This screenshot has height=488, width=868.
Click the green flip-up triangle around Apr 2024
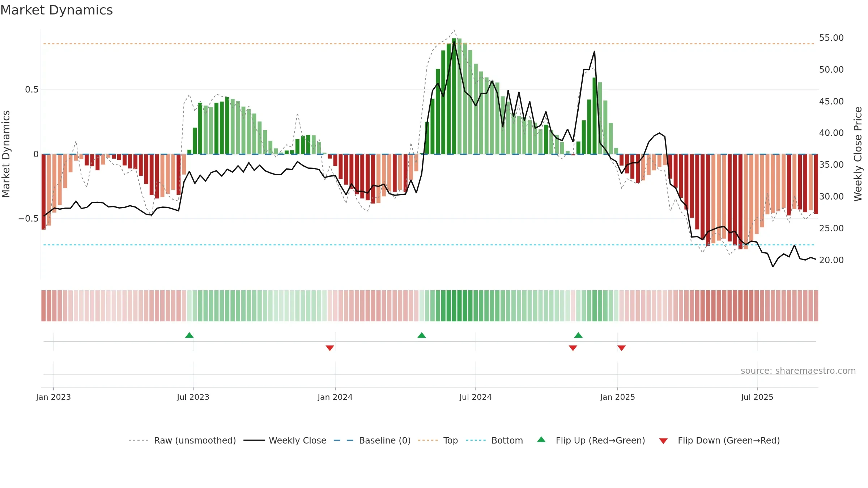422,335
